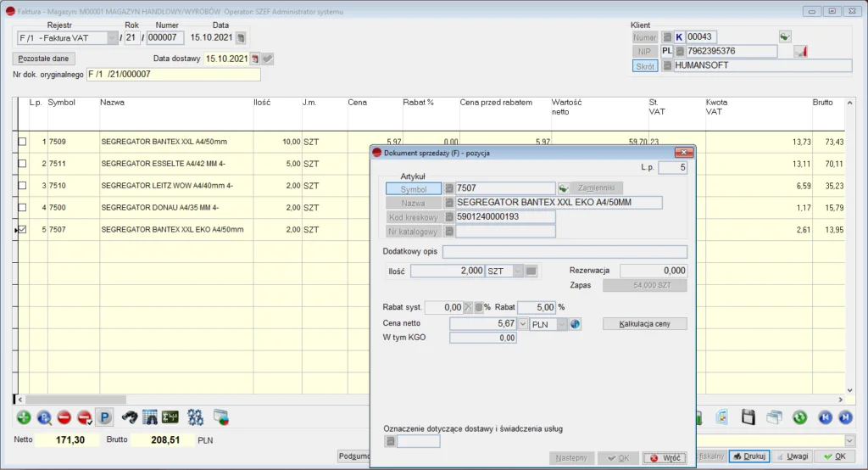Open the calendar icon beside Data dostawy

tap(255, 59)
